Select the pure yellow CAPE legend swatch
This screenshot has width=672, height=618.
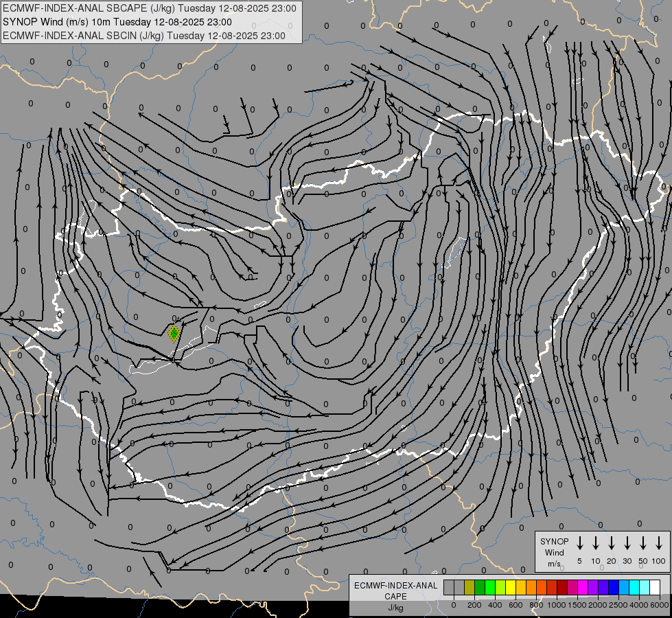pyautogui.click(x=511, y=587)
